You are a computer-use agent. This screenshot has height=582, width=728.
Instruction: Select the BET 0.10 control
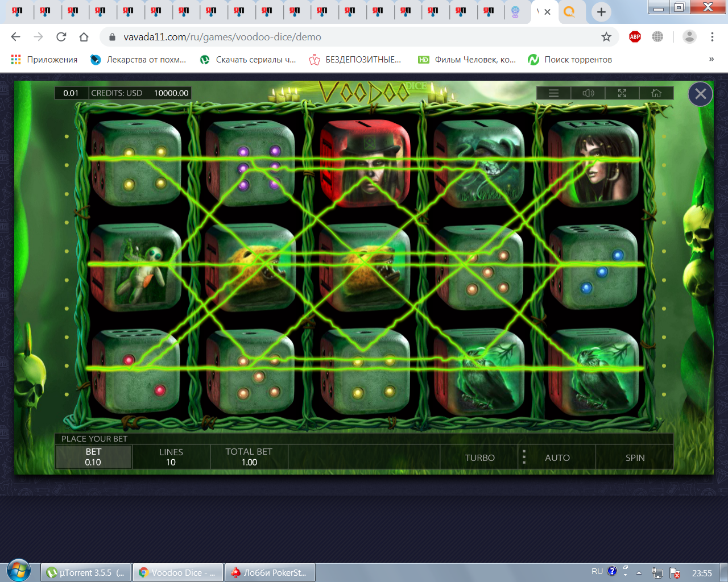(93, 457)
